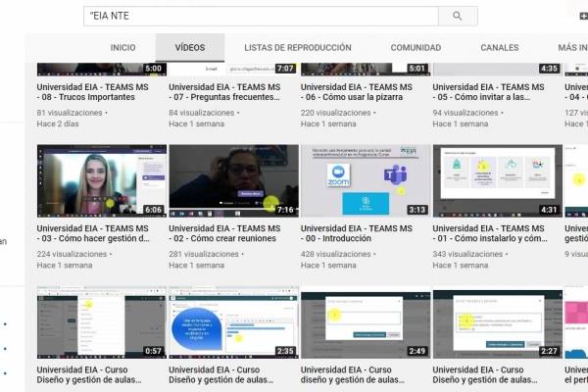Screen dimensions: 588x392
Task: Go to the CANALES tab
Action: click(x=500, y=48)
